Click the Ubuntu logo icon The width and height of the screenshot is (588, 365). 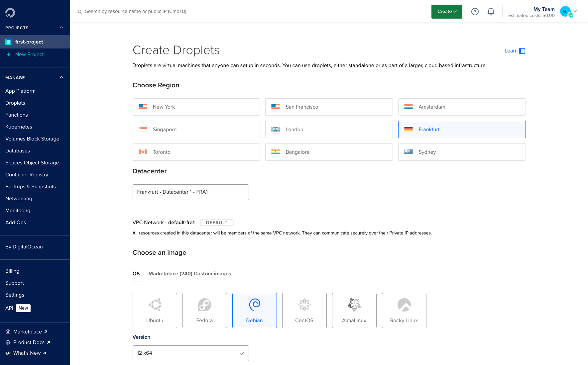pos(155,305)
